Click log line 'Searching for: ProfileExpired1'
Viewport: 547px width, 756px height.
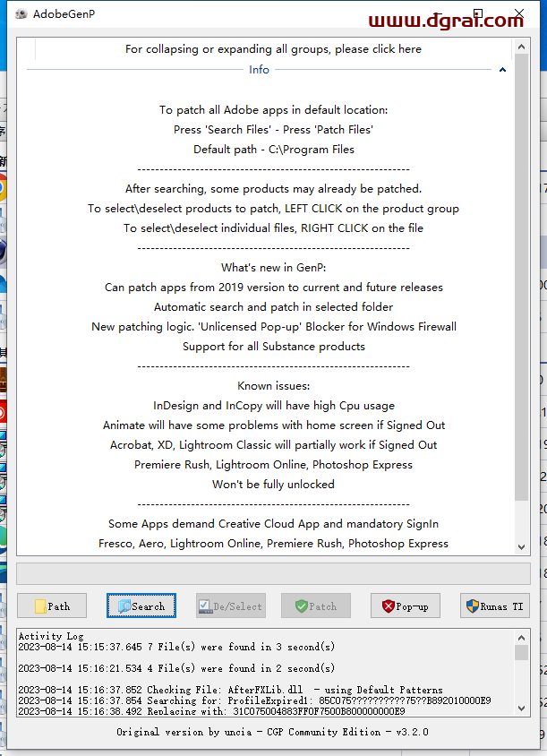[x=254, y=700]
